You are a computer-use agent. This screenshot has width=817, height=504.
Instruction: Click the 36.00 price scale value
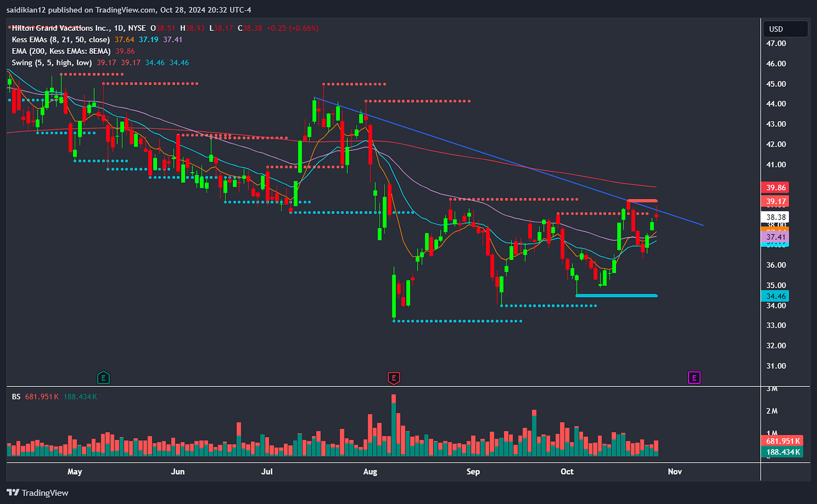[776, 265]
